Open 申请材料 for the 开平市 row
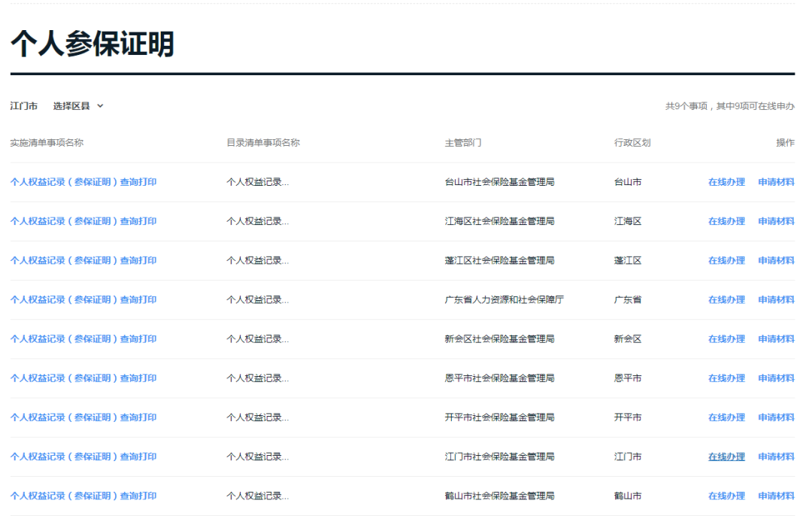This screenshot has width=812, height=516. click(x=775, y=417)
